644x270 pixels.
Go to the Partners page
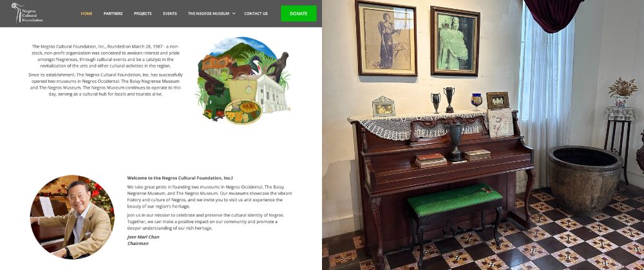coord(113,14)
